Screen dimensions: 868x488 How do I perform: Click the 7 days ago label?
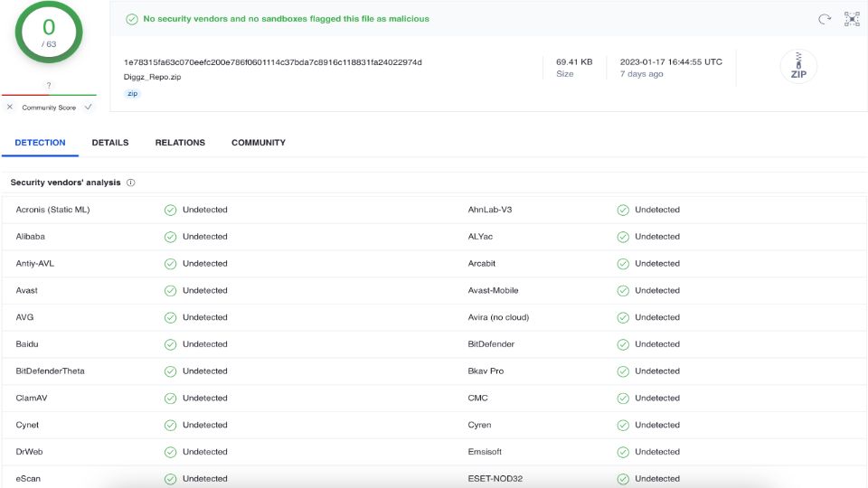(x=641, y=74)
